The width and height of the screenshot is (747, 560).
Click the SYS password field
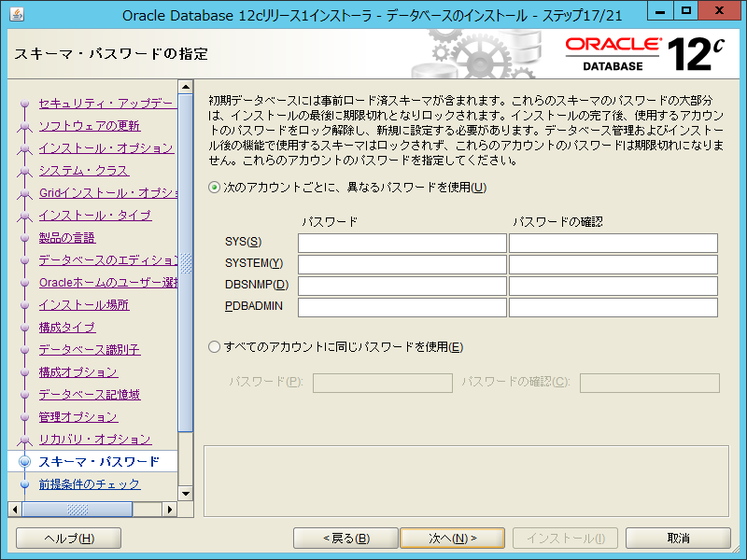(402, 244)
